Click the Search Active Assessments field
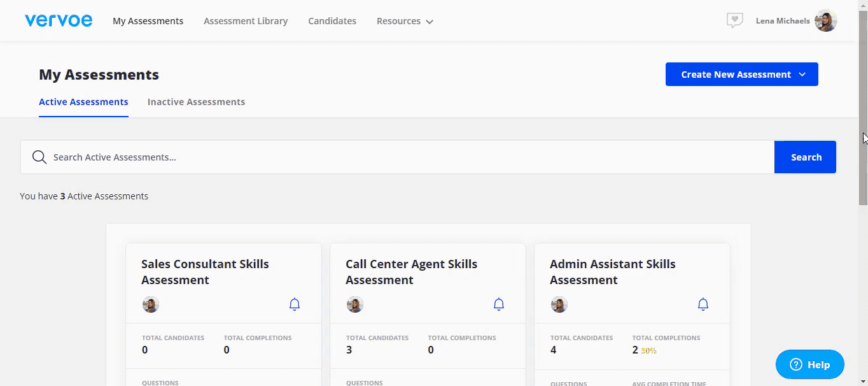The image size is (868, 386). [x=407, y=157]
